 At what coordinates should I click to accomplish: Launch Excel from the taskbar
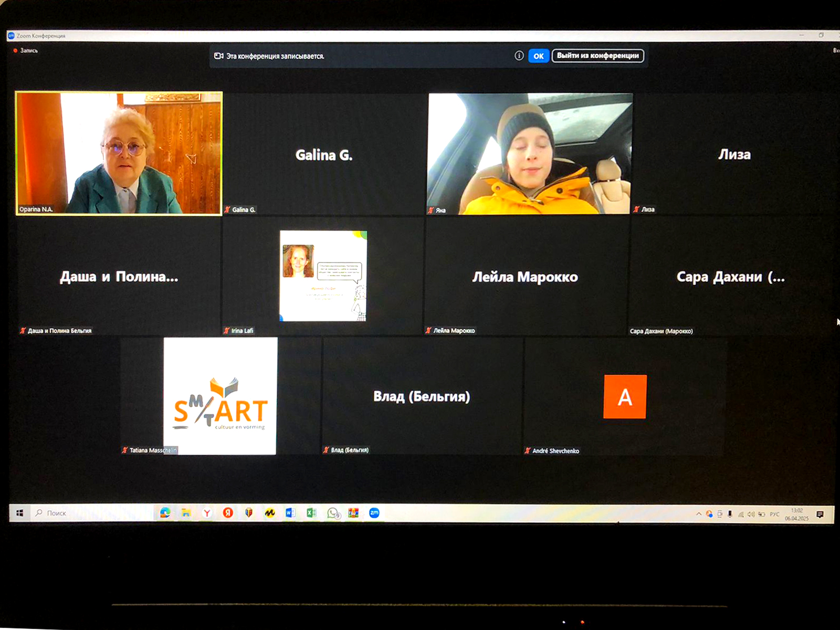tap(311, 513)
